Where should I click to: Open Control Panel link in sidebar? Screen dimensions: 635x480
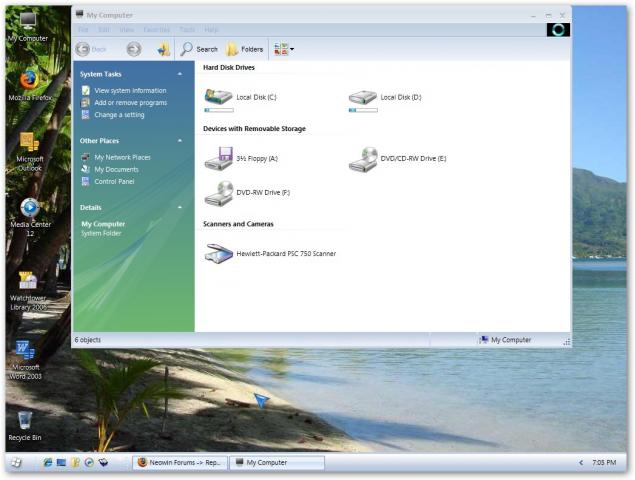click(114, 181)
